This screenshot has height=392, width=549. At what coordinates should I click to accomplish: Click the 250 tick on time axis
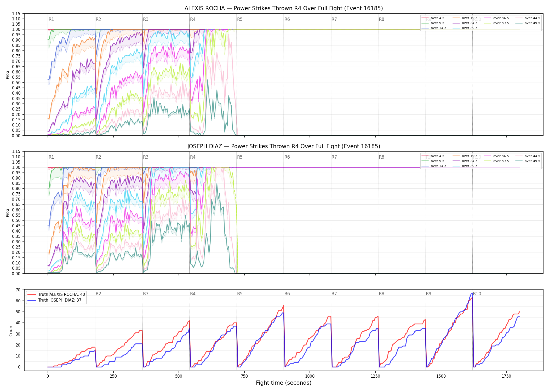113,376
